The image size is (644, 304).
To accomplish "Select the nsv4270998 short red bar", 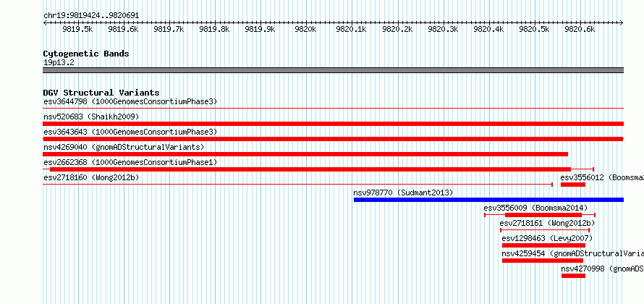I will 573,276.
